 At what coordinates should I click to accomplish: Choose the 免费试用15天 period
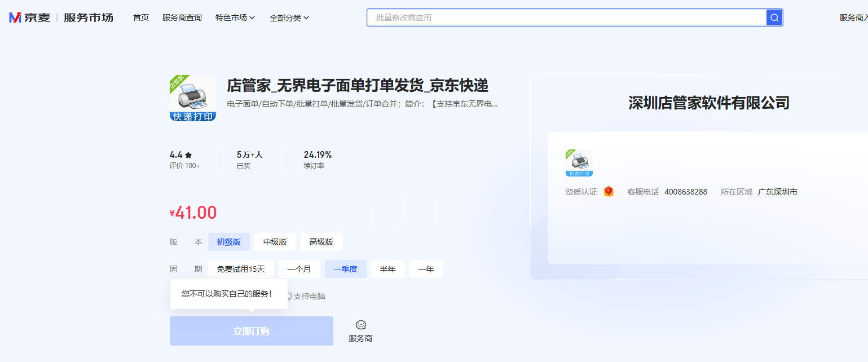point(241,269)
